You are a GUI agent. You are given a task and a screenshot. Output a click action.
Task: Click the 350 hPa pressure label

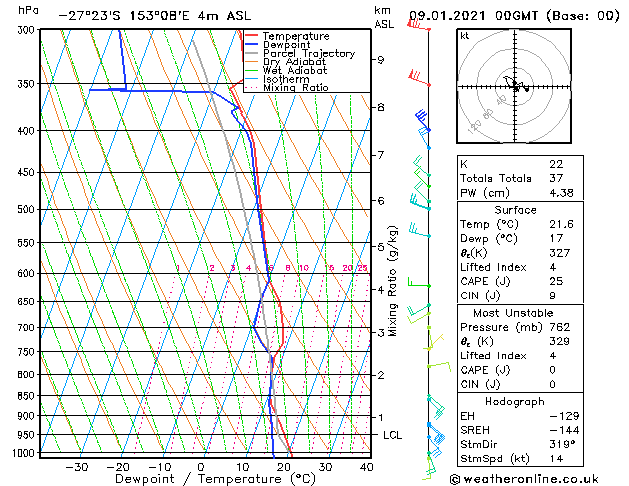coord(28,84)
